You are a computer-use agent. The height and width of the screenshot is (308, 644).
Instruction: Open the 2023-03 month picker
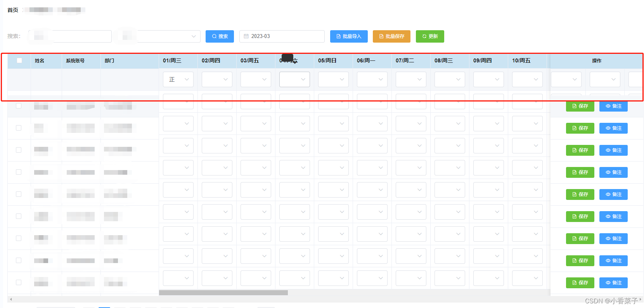click(x=282, y=36)
